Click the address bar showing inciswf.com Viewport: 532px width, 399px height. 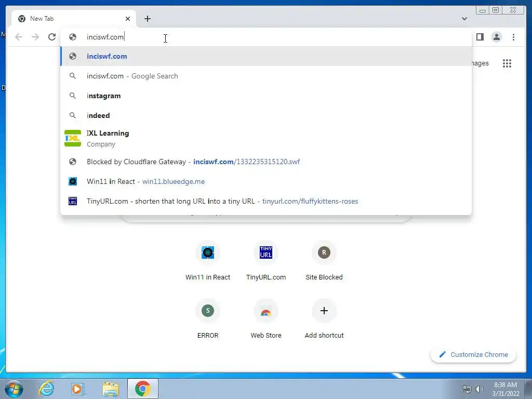(x=266, y=37)
